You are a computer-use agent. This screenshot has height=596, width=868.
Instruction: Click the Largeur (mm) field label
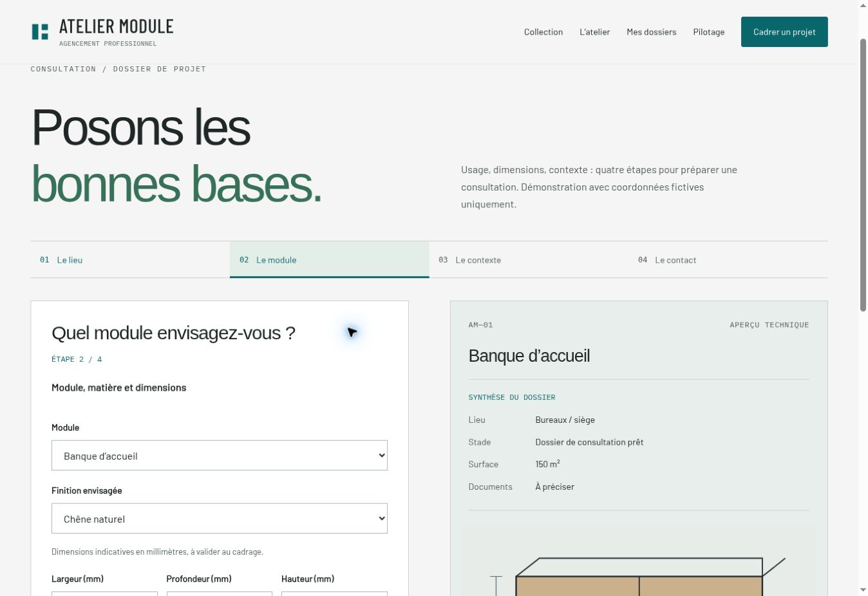click(x=77, y=579)
